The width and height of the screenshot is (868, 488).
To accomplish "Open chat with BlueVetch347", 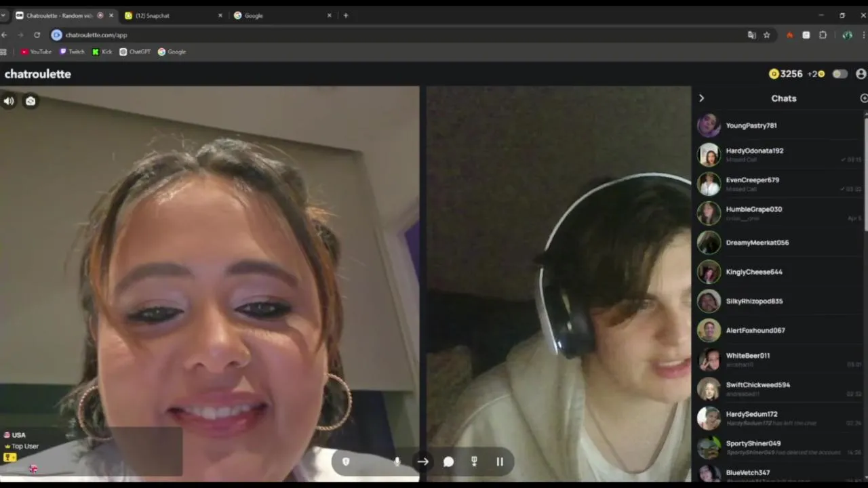I will pos(778,472).
